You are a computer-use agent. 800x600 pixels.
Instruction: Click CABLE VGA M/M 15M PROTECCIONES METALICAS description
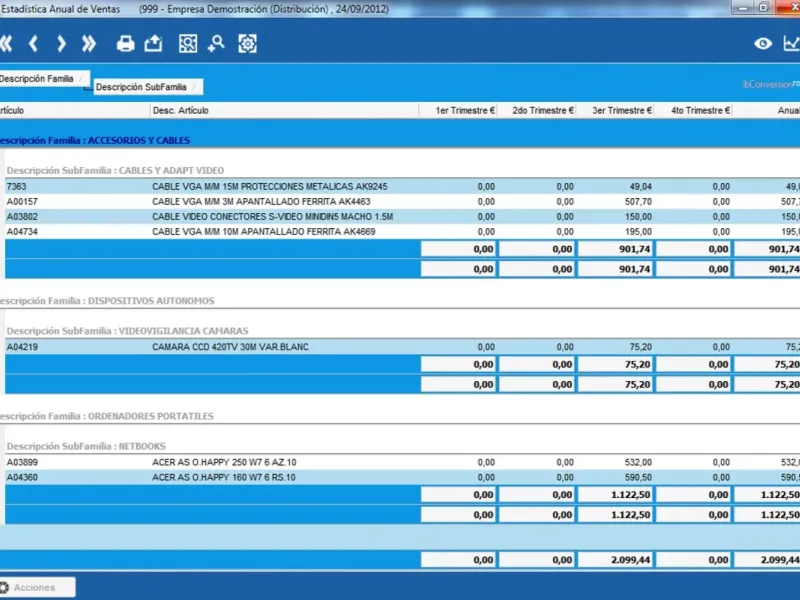(269, 187)
